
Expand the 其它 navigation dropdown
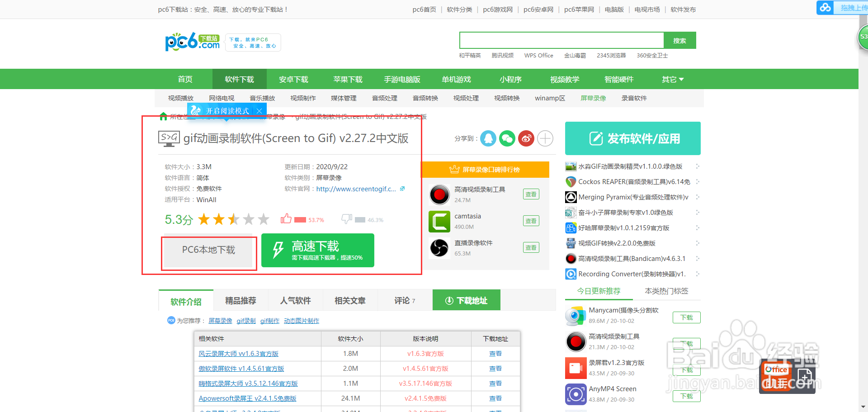(x=673, y=80)
